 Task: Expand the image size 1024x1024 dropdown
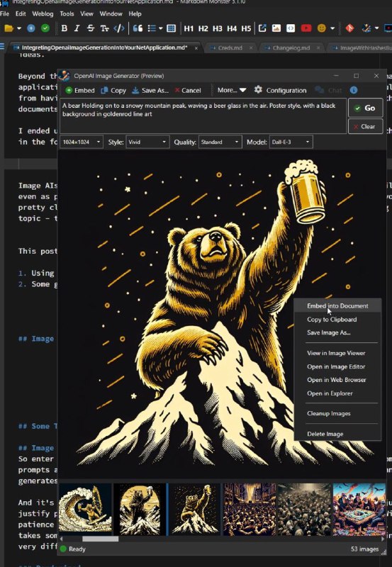tap(81, 142)
